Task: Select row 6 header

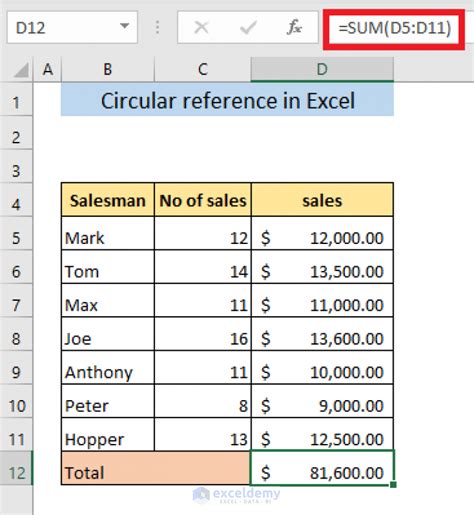Action: (x=16, y=267)
